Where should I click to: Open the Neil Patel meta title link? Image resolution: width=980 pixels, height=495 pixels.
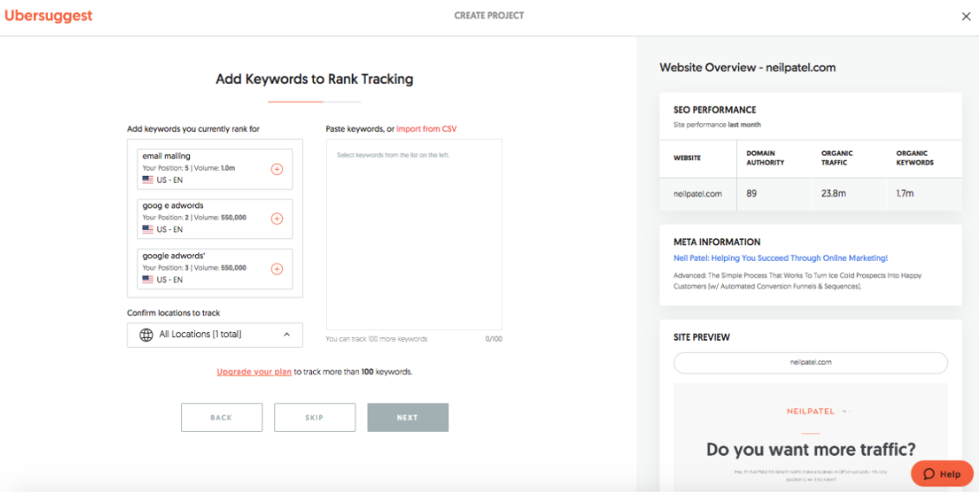pyautogui.click(x=780, y=258)
